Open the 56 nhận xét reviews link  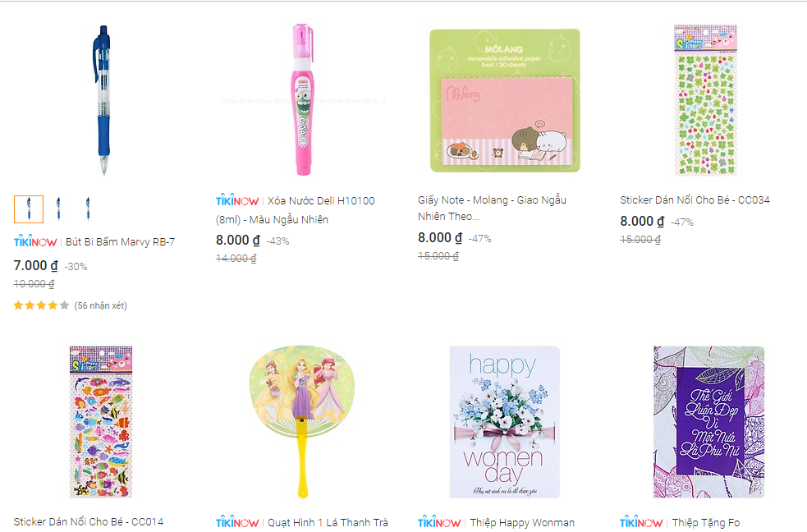100,305
